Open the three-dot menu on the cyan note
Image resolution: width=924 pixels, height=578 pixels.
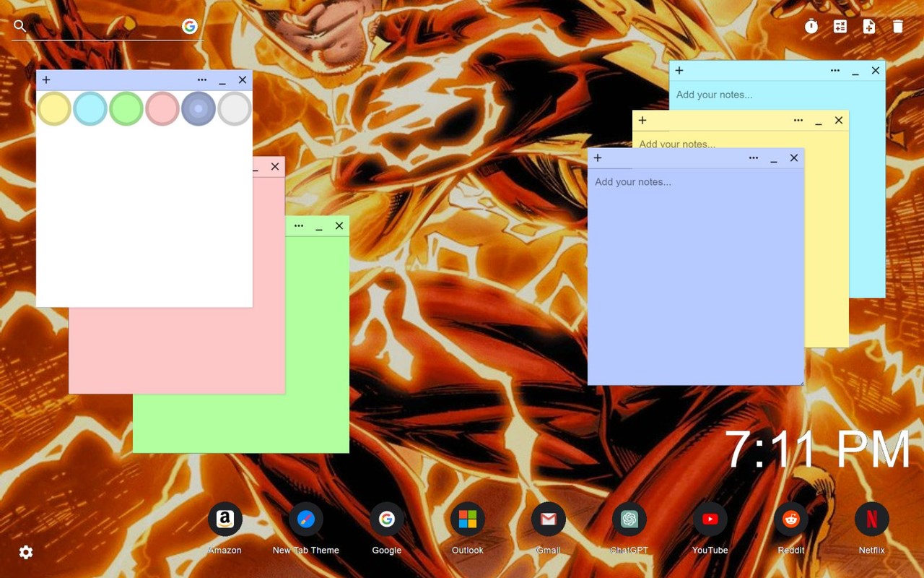click(835, 71)
